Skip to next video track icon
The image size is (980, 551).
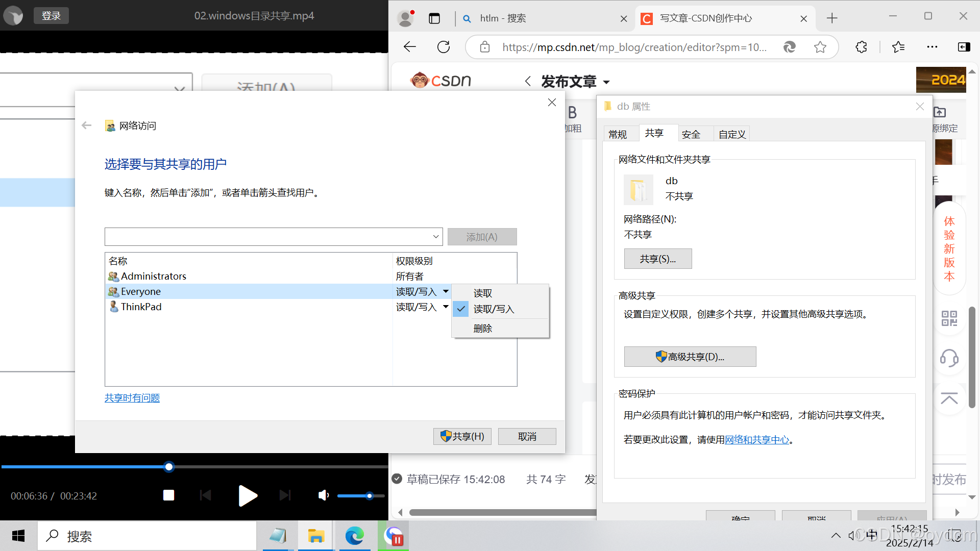pos(285,495)
